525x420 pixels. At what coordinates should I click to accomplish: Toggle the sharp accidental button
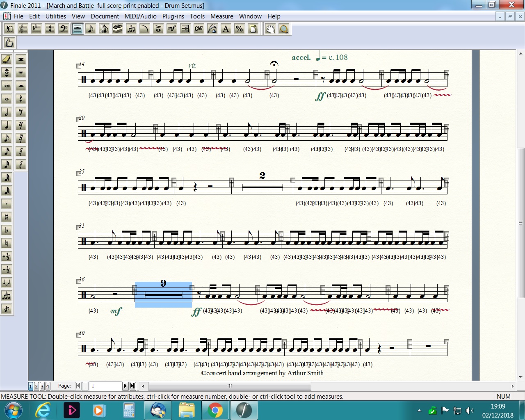7,217
